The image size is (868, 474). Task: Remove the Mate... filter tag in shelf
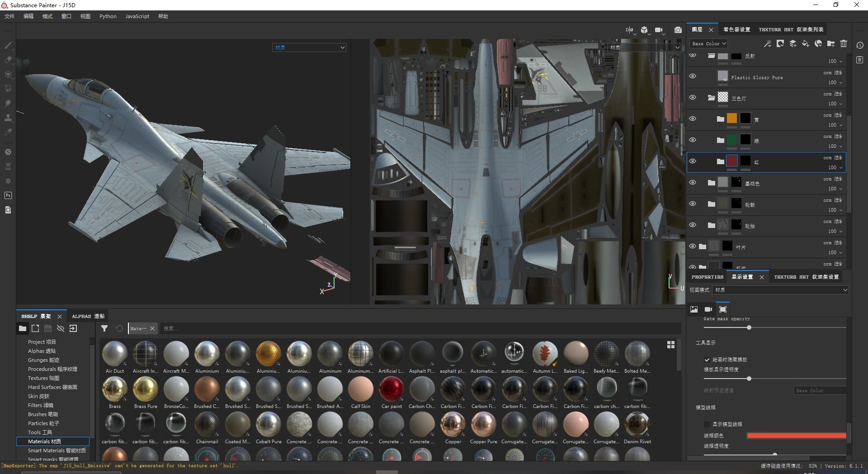coord(152,328)
